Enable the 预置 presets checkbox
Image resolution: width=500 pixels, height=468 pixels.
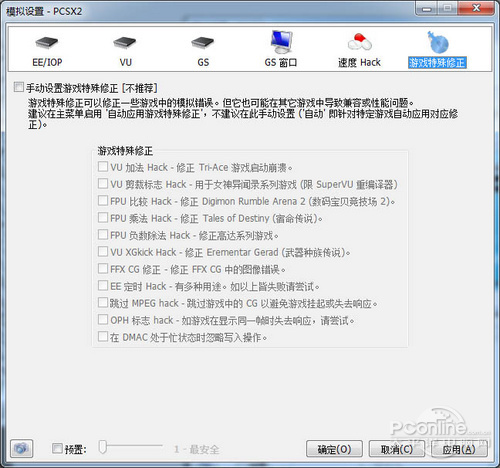pyautogui.click(x=57, y=448)
